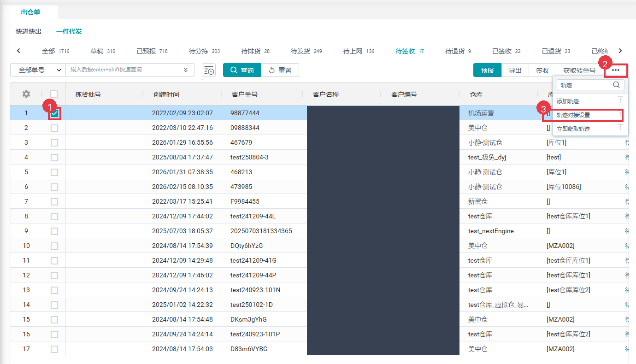This screenshot has height=364, width=636.
Task: Select the checkbox for order 467679
Action: pyautogui.click(x=54, y=142)
